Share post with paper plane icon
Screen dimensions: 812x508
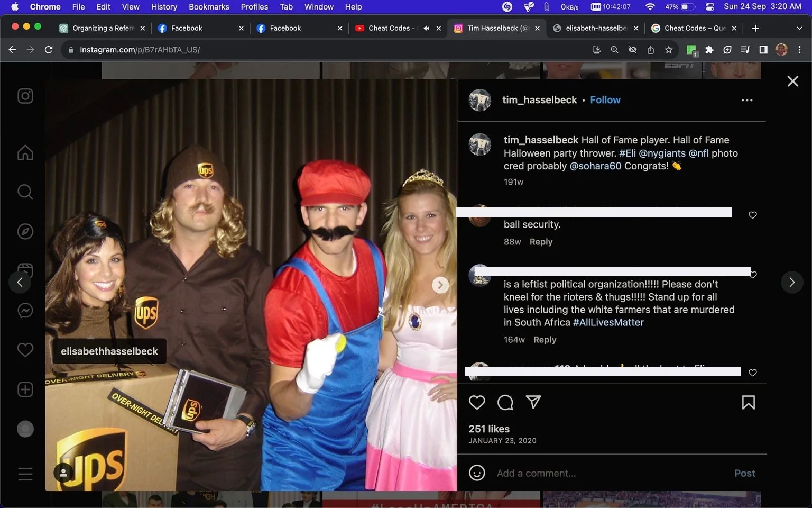(x=533, y=402)
